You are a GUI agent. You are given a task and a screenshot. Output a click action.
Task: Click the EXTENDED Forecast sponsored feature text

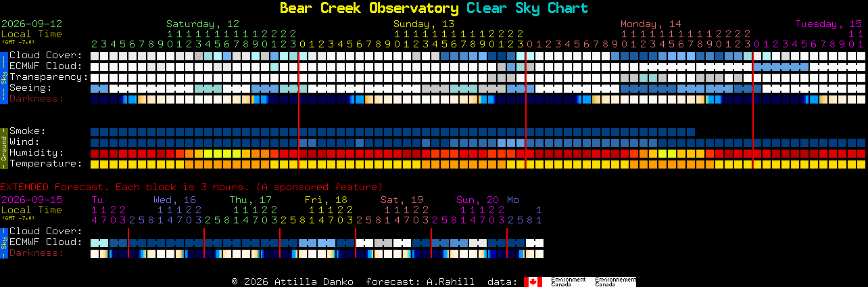(x=191, y=187)
